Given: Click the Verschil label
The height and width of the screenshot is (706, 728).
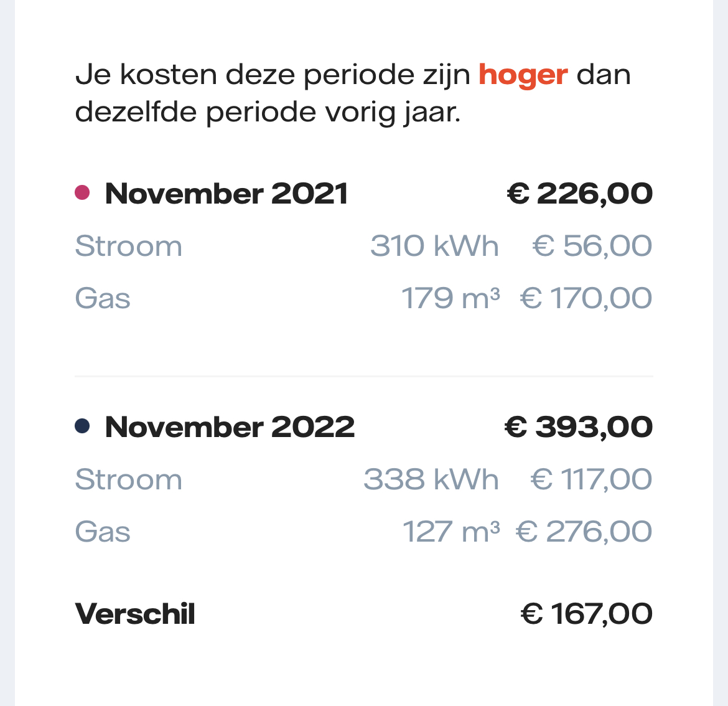Looking at the screenshot, I should (135, 614).
